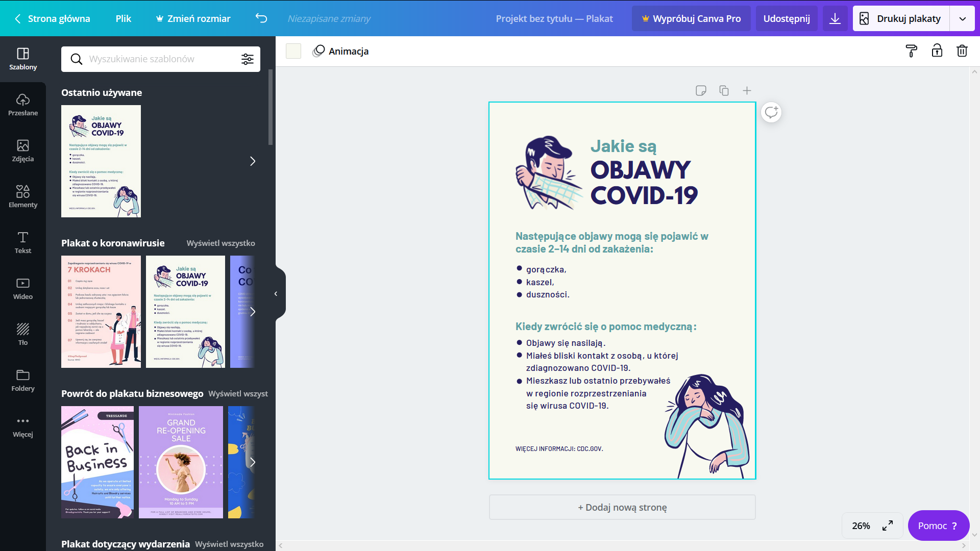Viewport: 980px width, 551px height.
Task: Expand the Drukuj plakaty dropdown arrow
Action: (962, 19)
